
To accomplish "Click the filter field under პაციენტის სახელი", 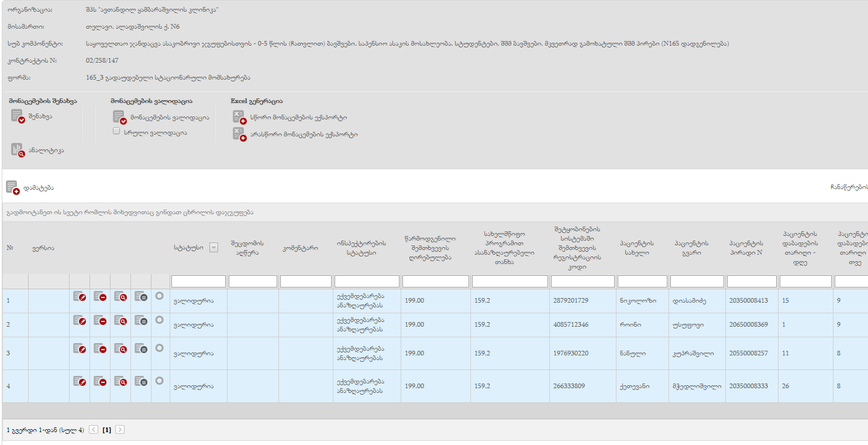I will pos(642,282).
